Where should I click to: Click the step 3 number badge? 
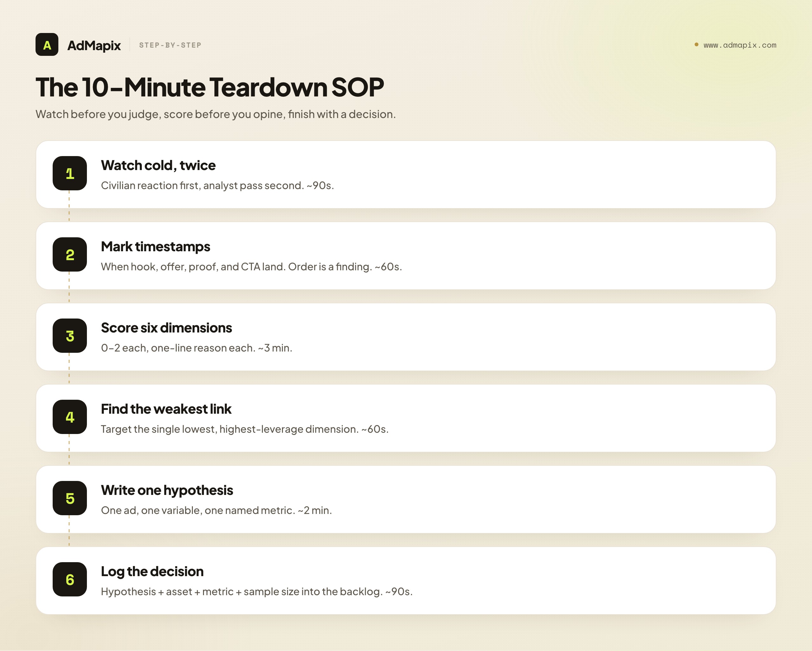click(x=70, y=336)
